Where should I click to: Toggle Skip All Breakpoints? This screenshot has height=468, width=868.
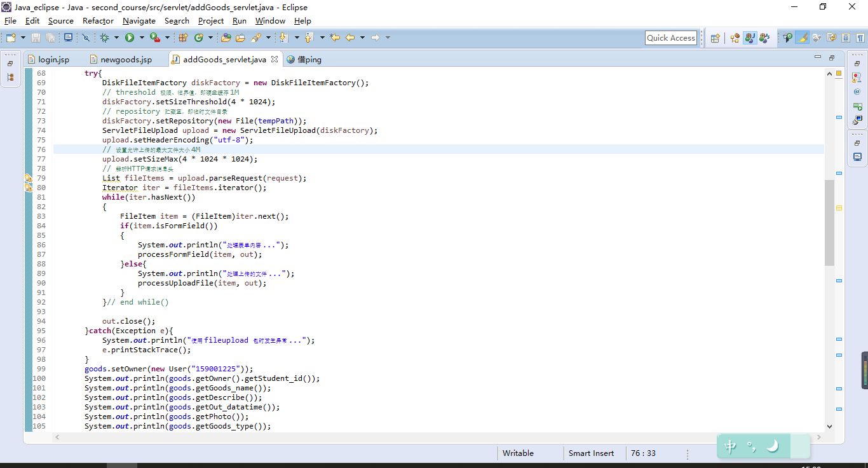[x=85, y=38]
